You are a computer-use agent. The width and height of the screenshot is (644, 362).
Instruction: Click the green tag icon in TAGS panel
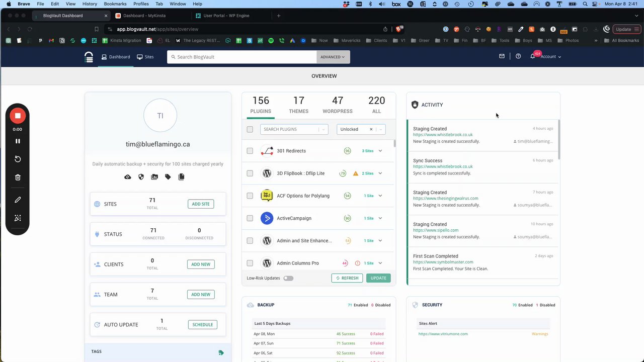coord(221,352)
